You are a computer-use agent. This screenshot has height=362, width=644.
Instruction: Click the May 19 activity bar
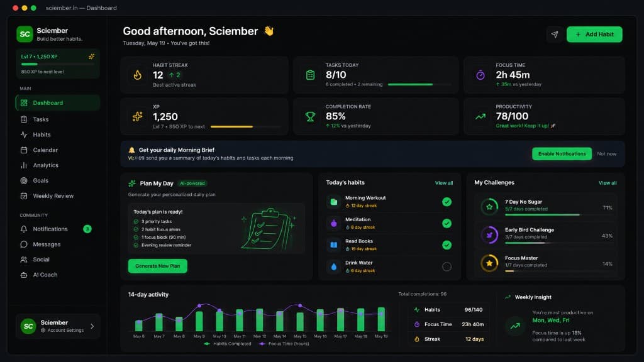tap(381, 319)
